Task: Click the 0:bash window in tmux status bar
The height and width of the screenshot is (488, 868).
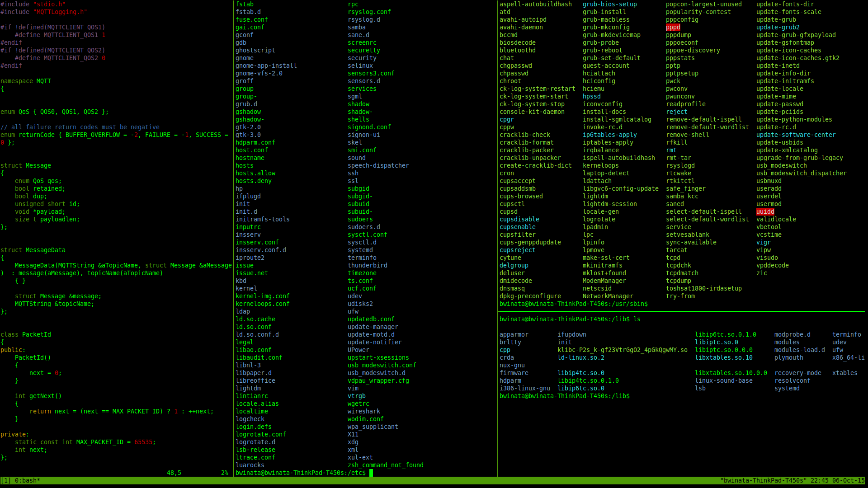Action: click(27, 480)
